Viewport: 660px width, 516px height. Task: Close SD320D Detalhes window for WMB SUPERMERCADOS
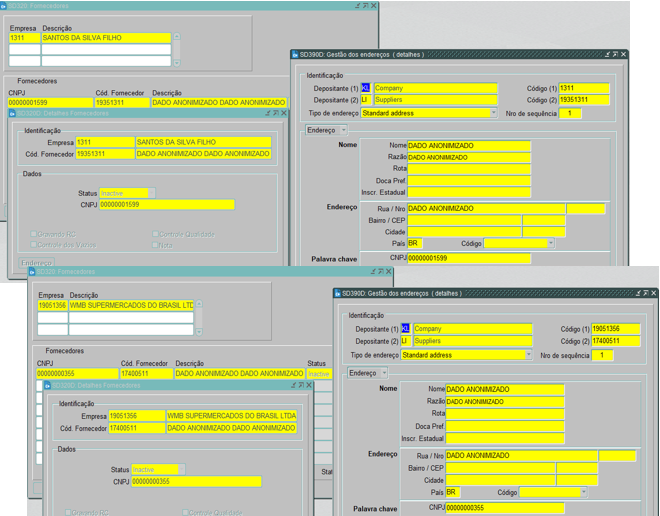pos(309,385)
